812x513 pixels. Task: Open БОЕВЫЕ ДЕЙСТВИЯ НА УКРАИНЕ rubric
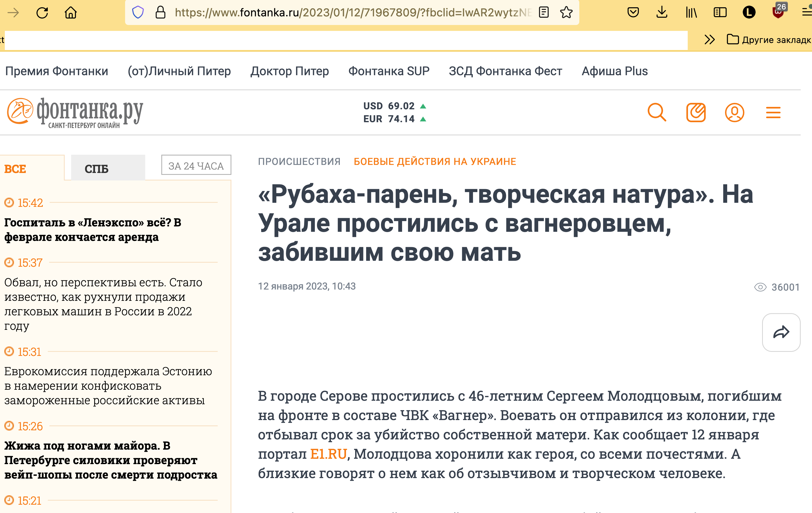[x=435, y=162]
